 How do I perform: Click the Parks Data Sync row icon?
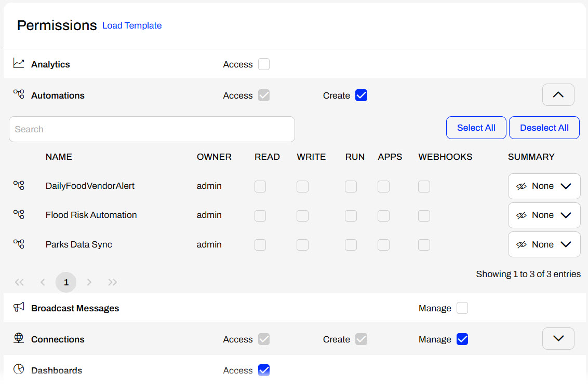click(x=19, y=244)
